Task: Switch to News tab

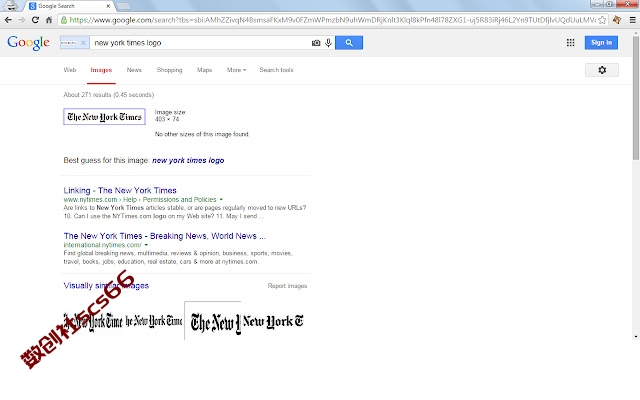Action: click(134, 70)
